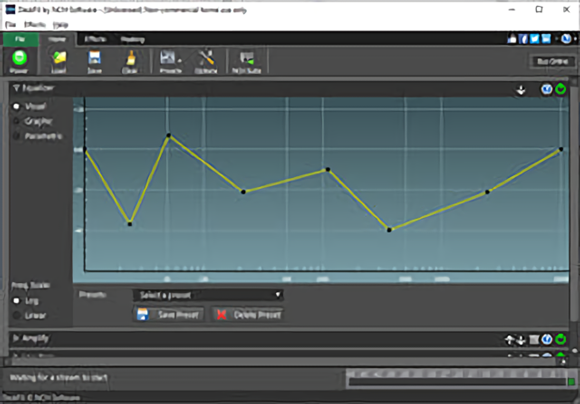Open the help icon in ribbon corner
This screenshot has width=580, height=404.
coord(566,38)
